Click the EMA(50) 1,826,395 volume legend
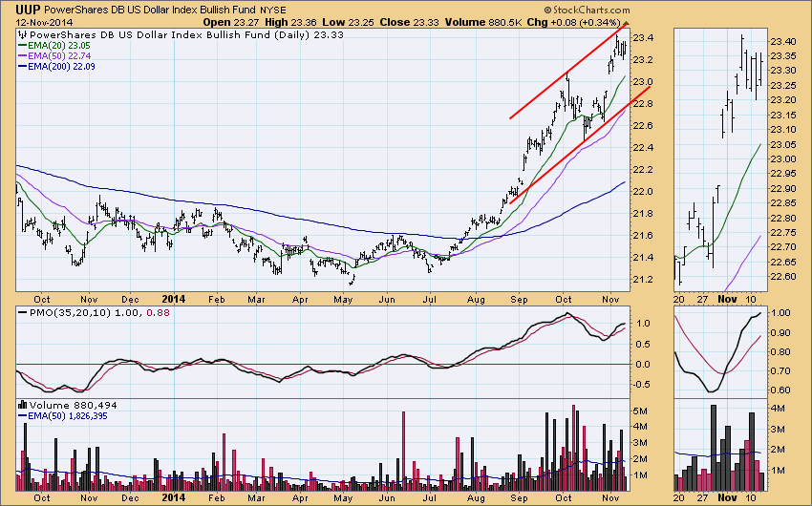 (x=63, y=416)
